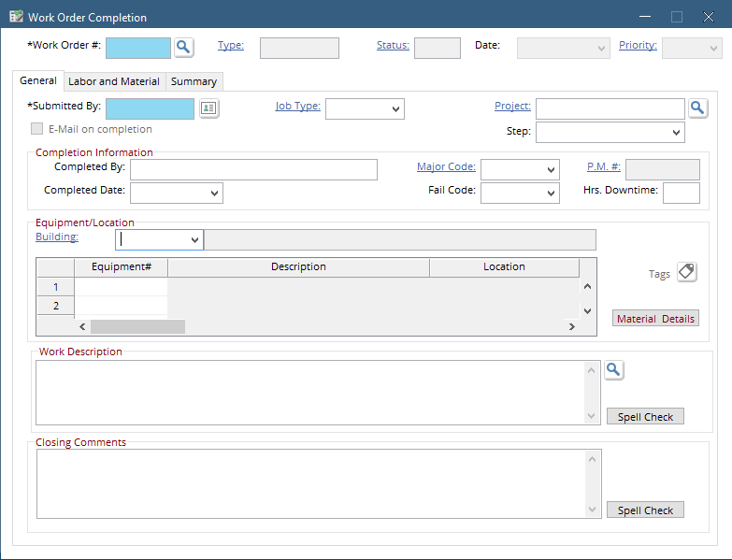
Task: Click the Work Order # search magnifier icon
Action: click(184, 48)
